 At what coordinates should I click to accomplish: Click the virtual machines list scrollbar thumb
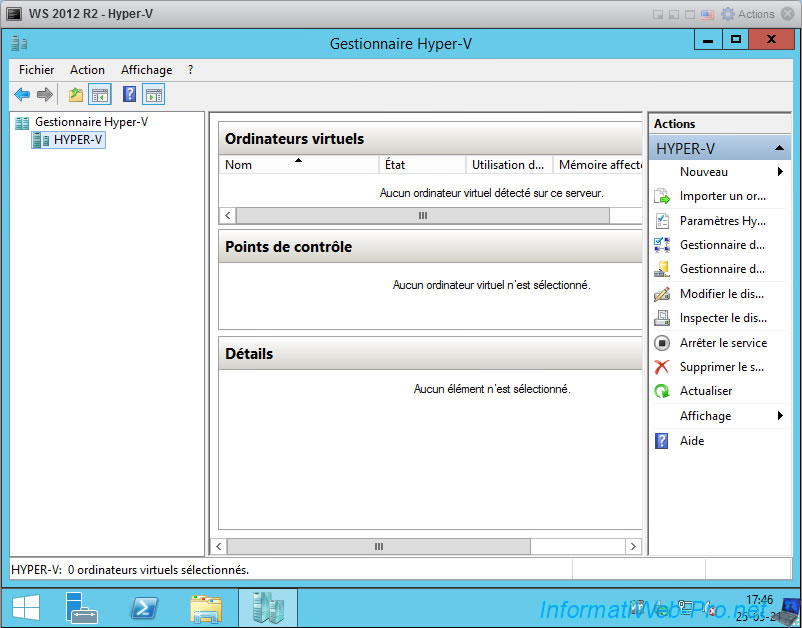422,216
